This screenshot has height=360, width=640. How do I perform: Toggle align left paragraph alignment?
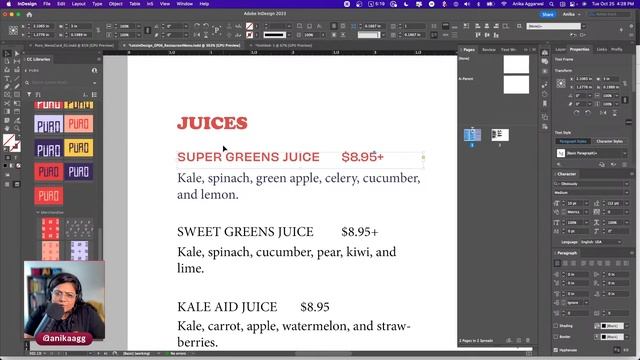558,263
